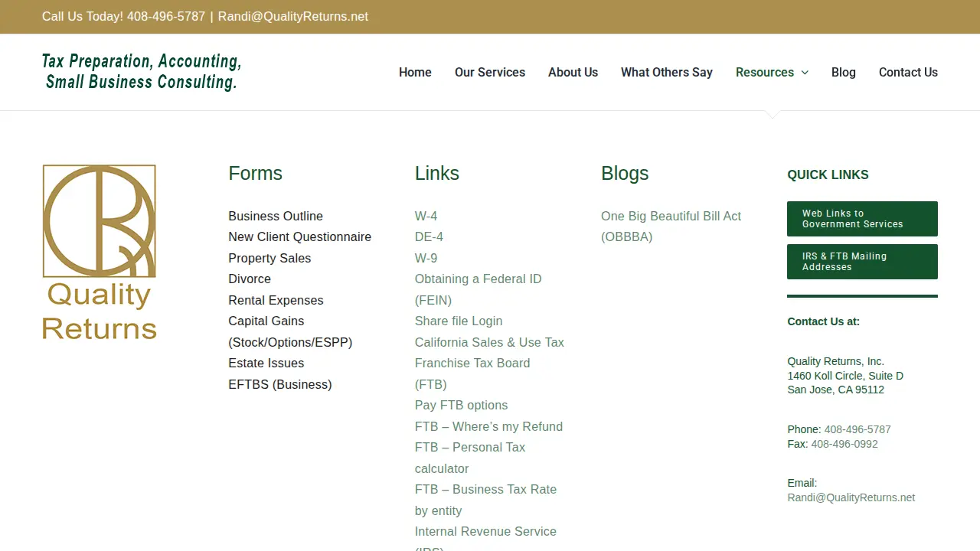Open the Estate Issues form
Screen dimensions: 980x551
pos(266,364)
